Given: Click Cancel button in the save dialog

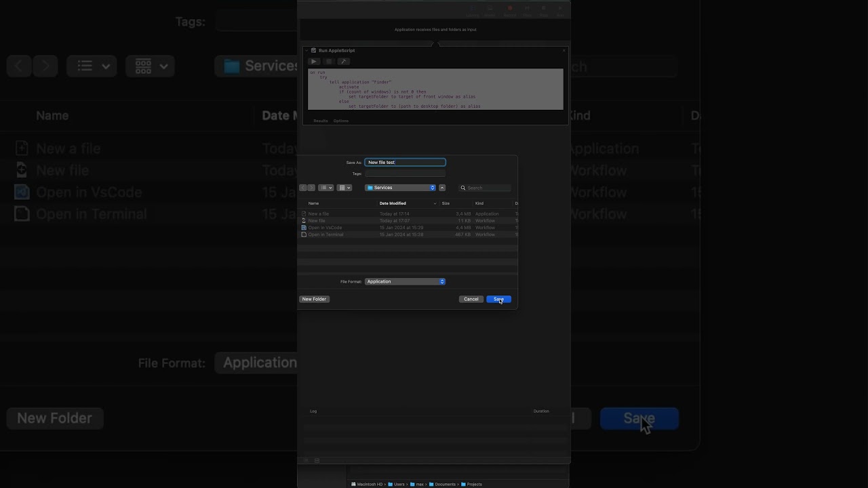Looking at the screenshot, I should [471, 299].
